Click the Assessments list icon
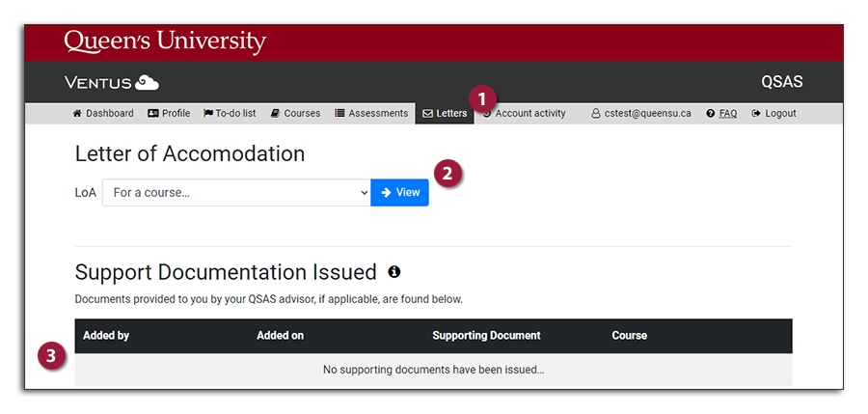 340,114
